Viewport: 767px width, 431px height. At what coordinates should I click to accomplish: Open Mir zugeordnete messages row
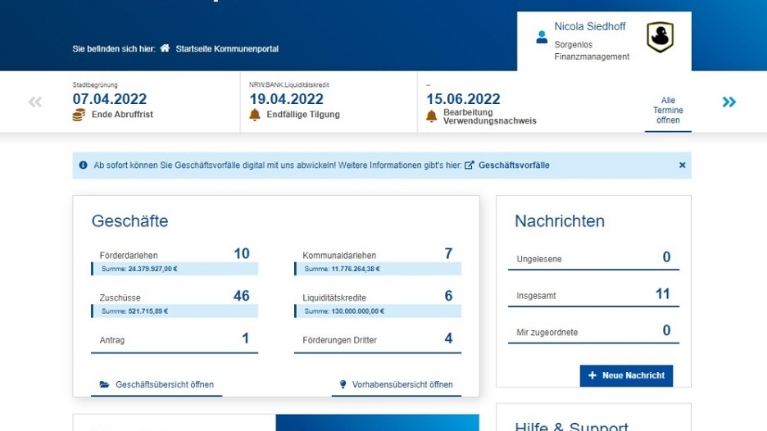click(x=593, y=332)
